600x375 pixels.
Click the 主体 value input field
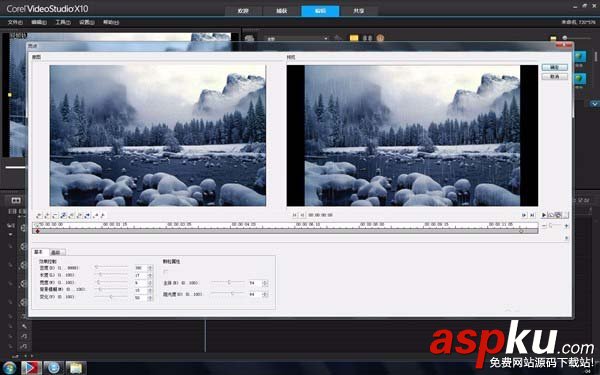pyautogui.click(x=255, y=283)
